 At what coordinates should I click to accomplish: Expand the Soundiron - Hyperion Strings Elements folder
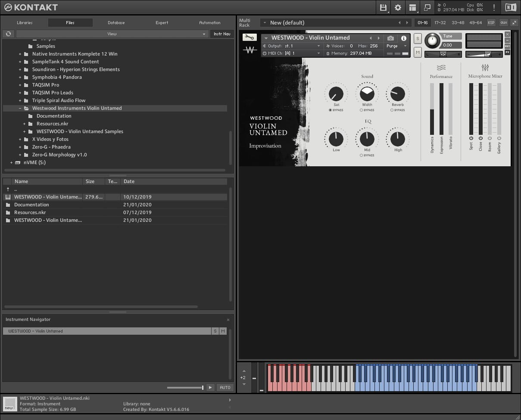point(20,70)
